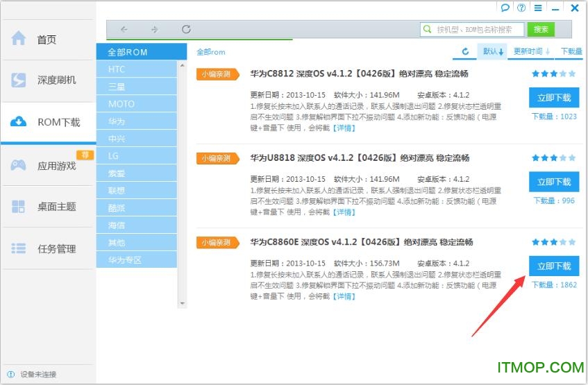Filter ROMs by 联想 brand

137,191
